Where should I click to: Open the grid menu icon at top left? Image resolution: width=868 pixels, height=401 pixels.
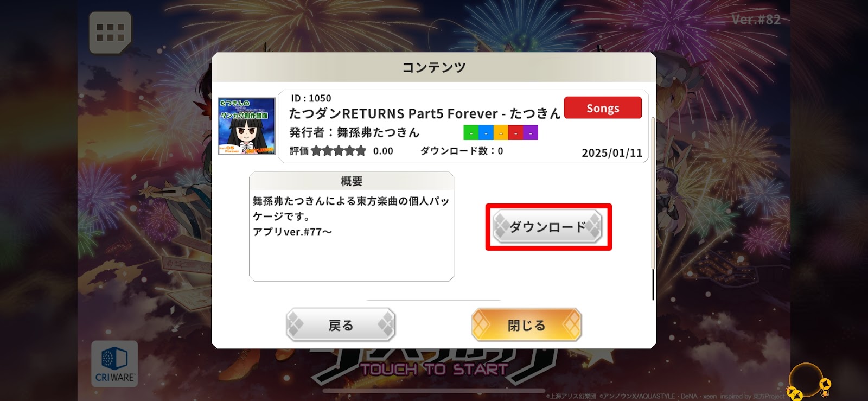coord(110,33)
